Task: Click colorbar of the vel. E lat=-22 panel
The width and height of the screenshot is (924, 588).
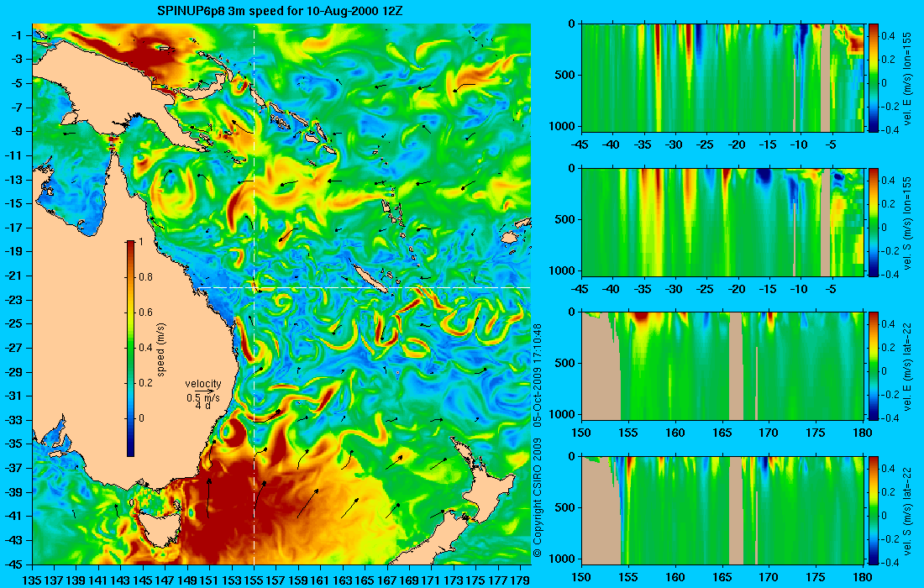Action: tap(874, 366)
